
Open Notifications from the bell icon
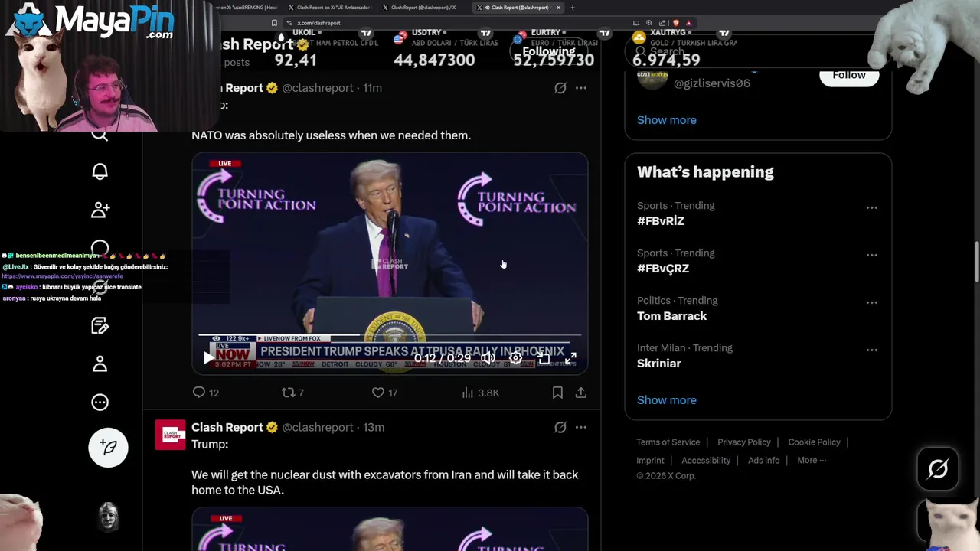100,171
